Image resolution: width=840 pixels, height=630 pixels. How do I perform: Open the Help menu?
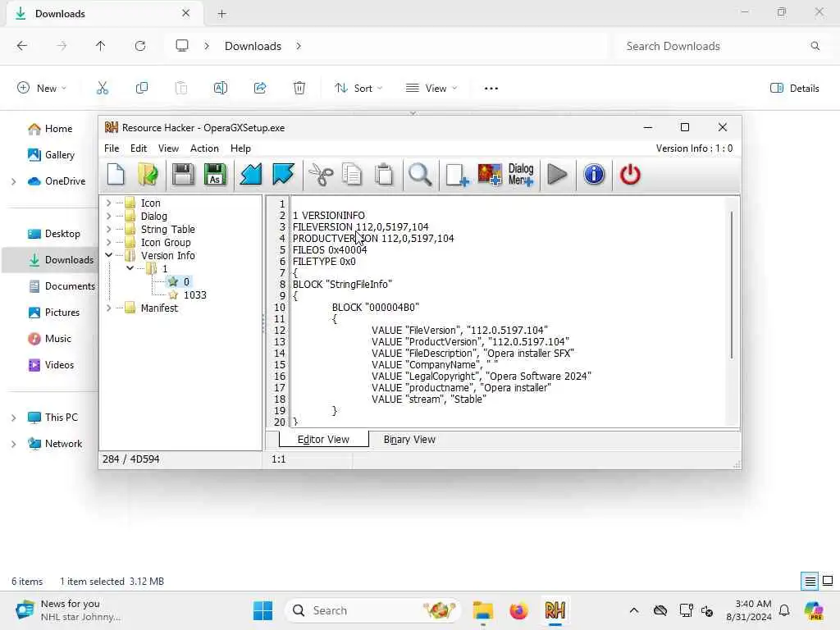(x=240, y=148)
